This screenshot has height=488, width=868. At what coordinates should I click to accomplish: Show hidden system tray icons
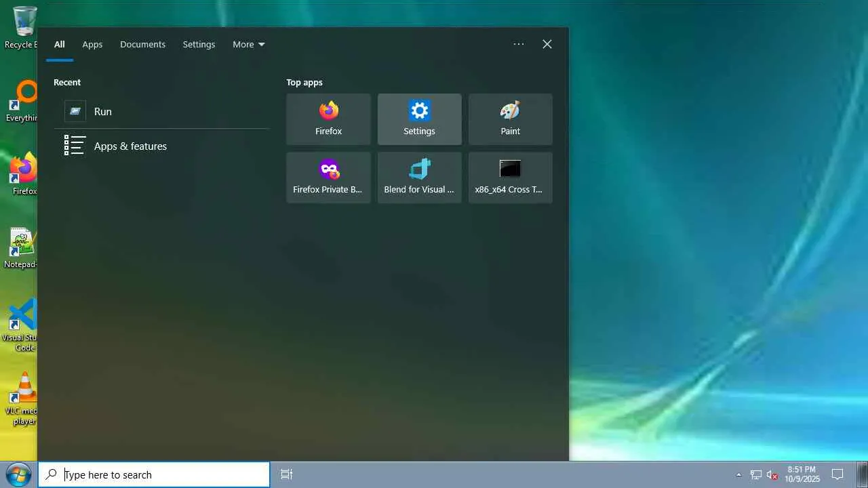coord(738,474)
